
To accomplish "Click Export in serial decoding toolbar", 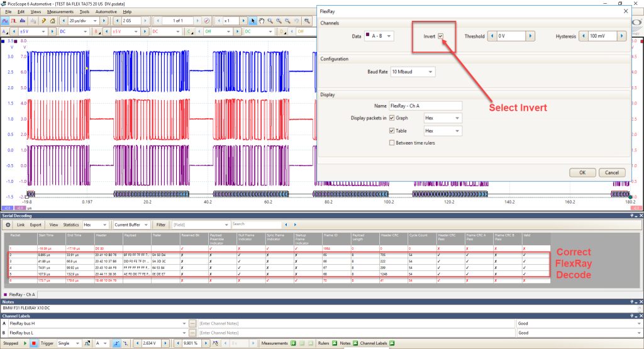I will (x=36, y=224).
